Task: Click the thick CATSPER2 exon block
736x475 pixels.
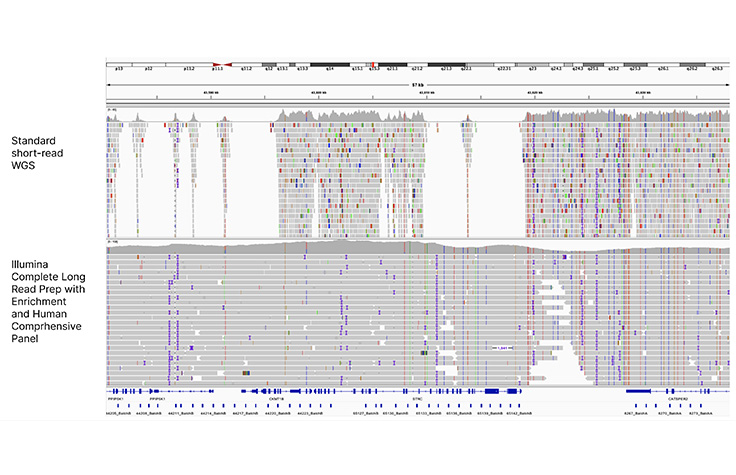Action: click(638, 389)
